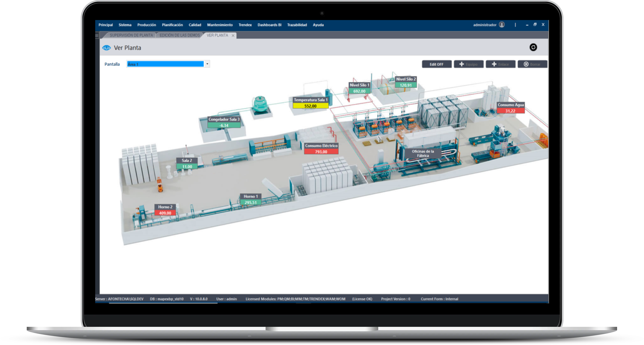
Task: Click the left sidebar hamburger icon
Action: pyautogui.click(x=97, y=35)
